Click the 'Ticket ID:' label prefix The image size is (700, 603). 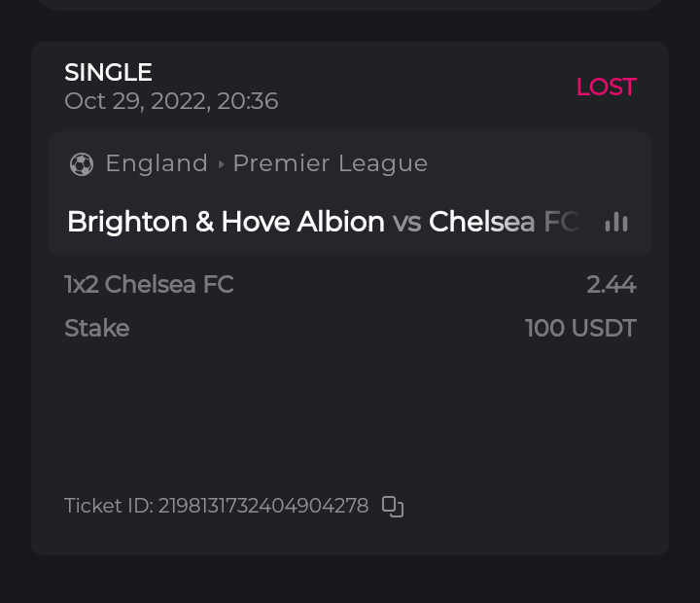pyautogui.click(x=109, y=506)
